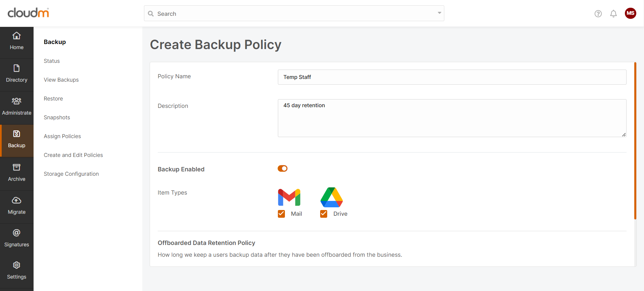
Task: Go to Storage Configuration page
Action: 71,174
